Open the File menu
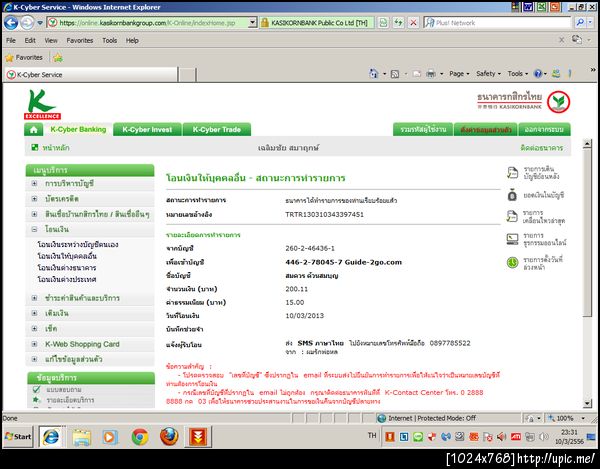The width and height of the screenshot is (600, 469). point(11,41)
